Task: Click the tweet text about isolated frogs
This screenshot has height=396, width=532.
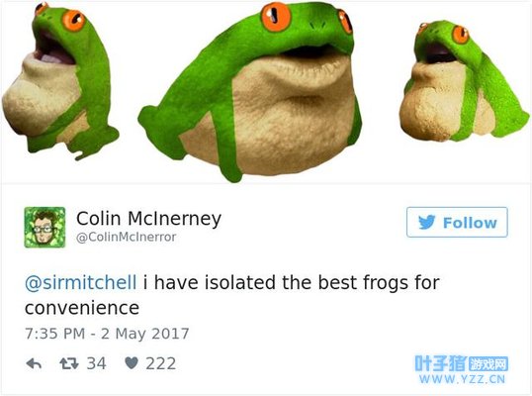Action: pos(232,295)
